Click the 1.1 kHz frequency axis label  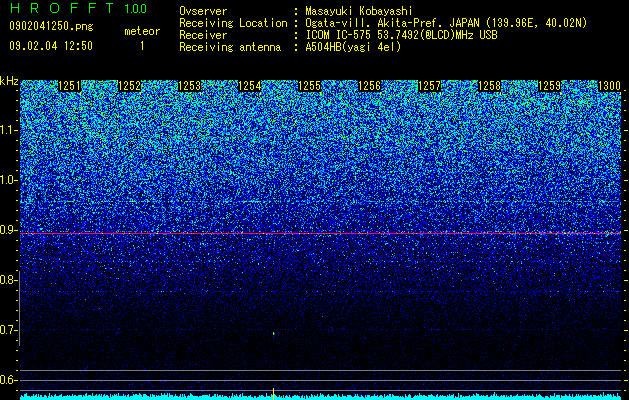pyautogui.click(x=8, y=130)
